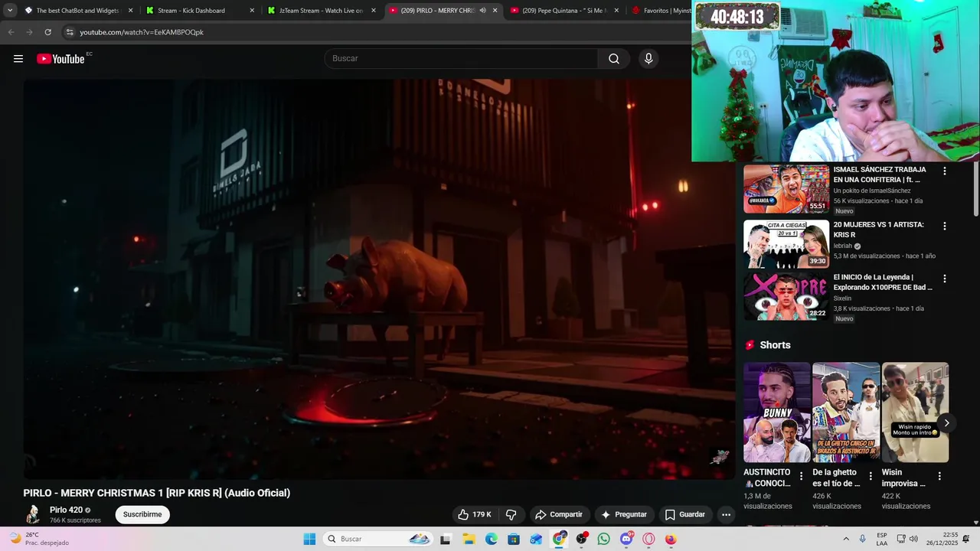Screen dimensions: 980x551
Task: Switch to The best ChatBot and Widgets tab
Action: click(x=78, y=11)
